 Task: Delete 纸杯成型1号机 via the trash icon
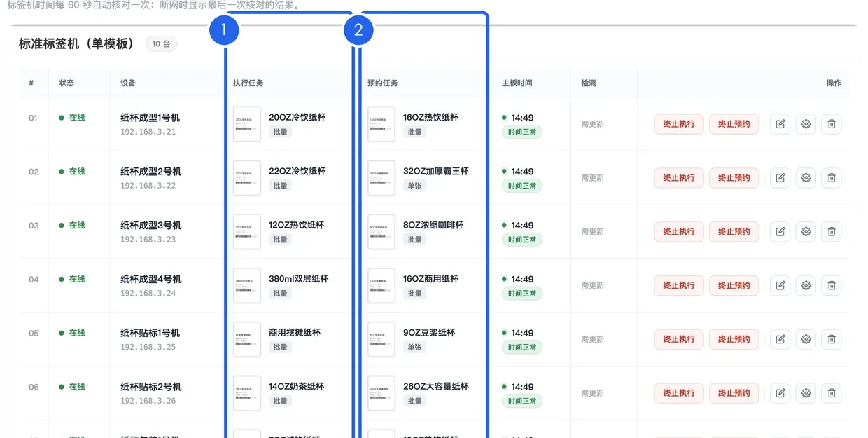pos(832,124)
